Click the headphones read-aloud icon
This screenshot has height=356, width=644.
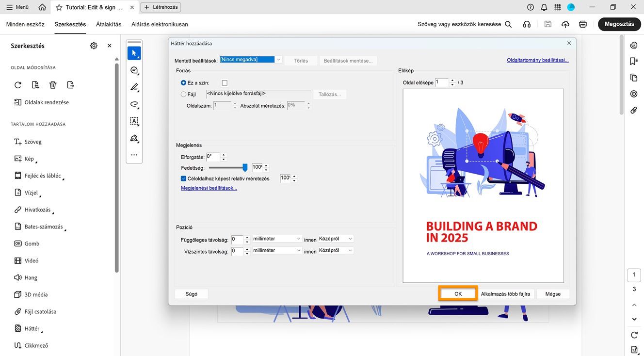(527, 24)
